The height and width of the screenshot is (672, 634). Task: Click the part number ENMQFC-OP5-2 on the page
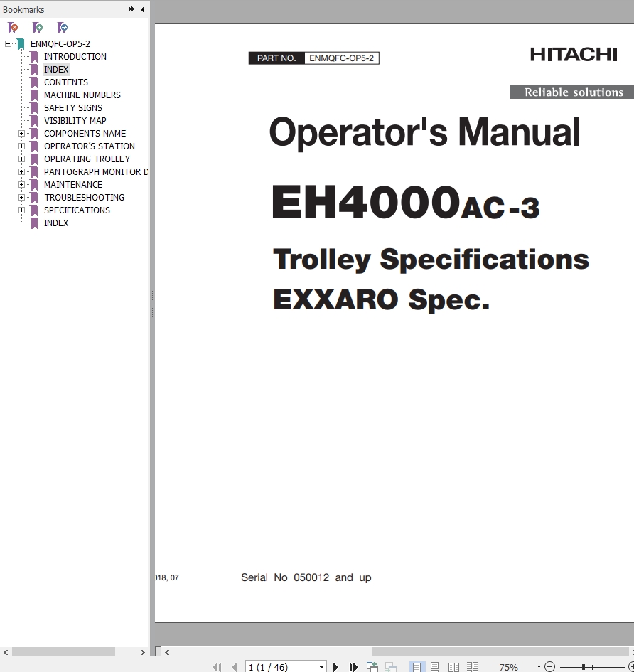tap(341, 58)
